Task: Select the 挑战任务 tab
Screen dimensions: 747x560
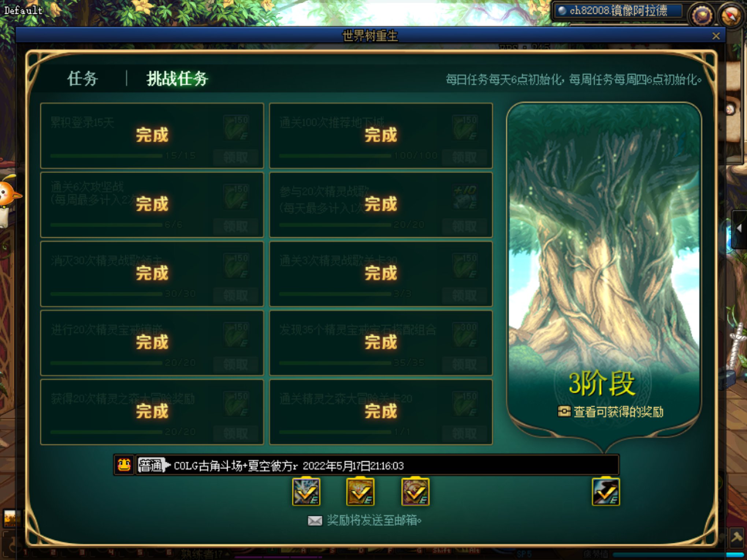Action: [177, 79]
